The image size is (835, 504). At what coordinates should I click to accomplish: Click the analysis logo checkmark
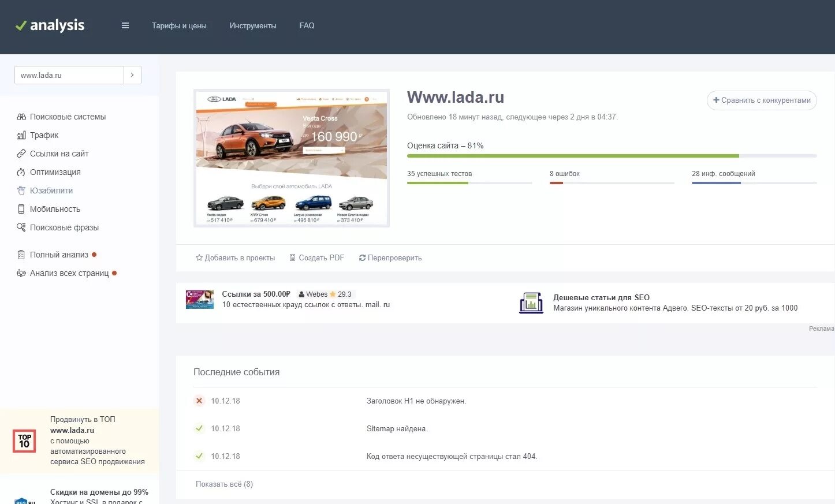(x=21, y=25)
